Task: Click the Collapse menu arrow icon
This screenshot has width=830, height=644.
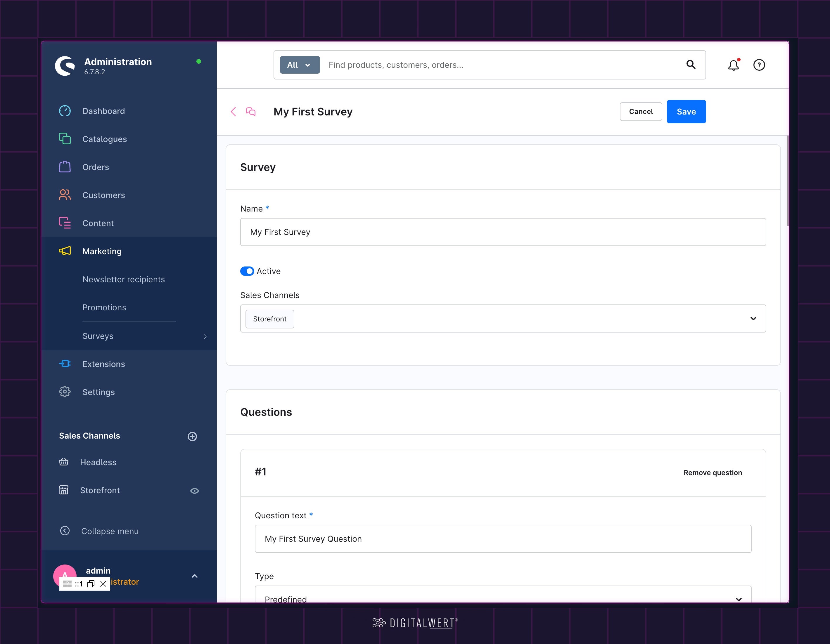Action: (65, 531)
